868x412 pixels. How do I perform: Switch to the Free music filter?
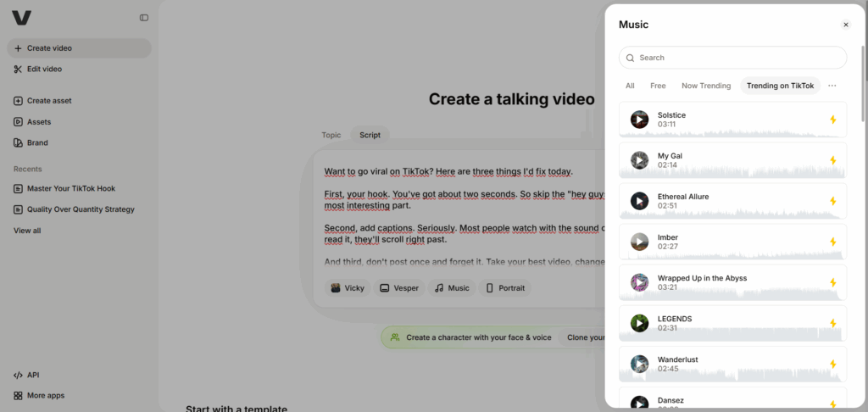(x=658, y=86)
